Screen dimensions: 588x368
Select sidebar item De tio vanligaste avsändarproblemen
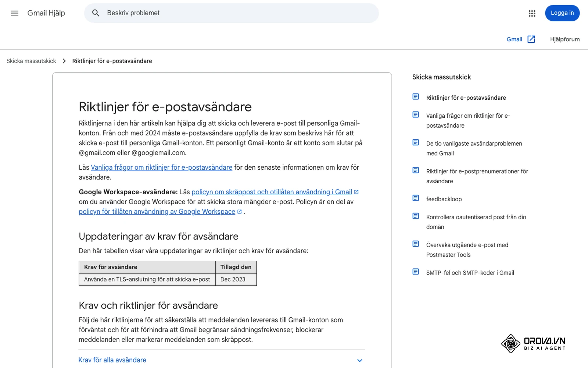coord(474,148)
